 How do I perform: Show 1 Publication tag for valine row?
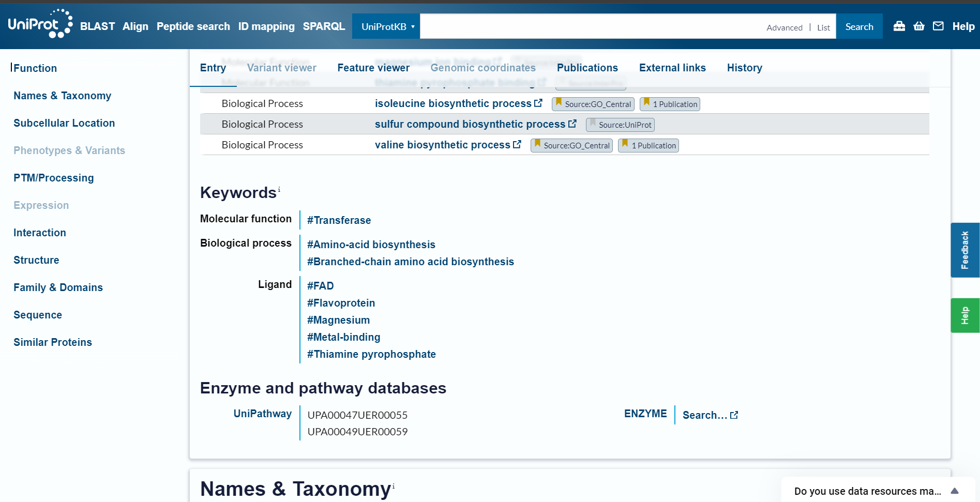coord(649,145)
